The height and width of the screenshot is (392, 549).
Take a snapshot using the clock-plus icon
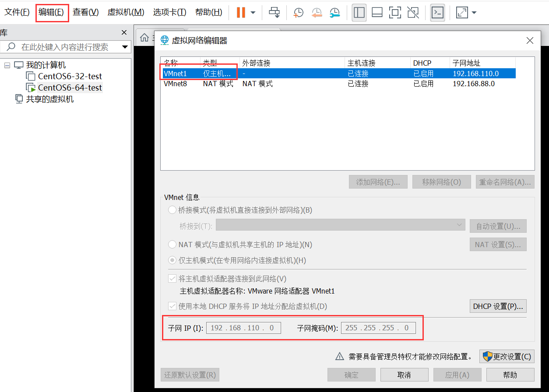pos(298,13)
